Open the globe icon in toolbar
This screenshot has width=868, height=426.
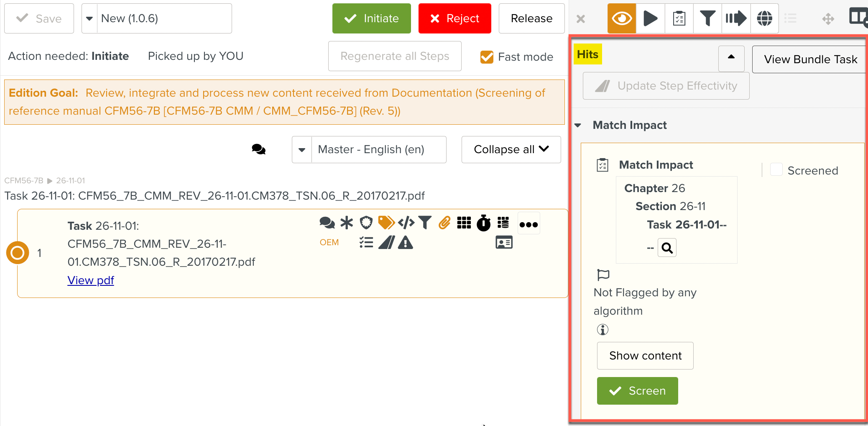pyautogui.click(x=764, y=18)
